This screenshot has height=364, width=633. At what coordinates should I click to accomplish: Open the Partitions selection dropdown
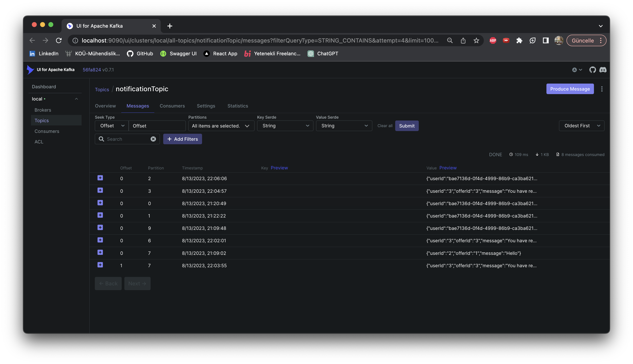click(x=221, y=126)
